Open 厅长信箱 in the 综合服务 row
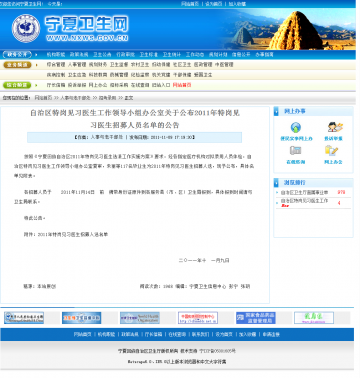 pyautogui.click(x=56, y=85)
